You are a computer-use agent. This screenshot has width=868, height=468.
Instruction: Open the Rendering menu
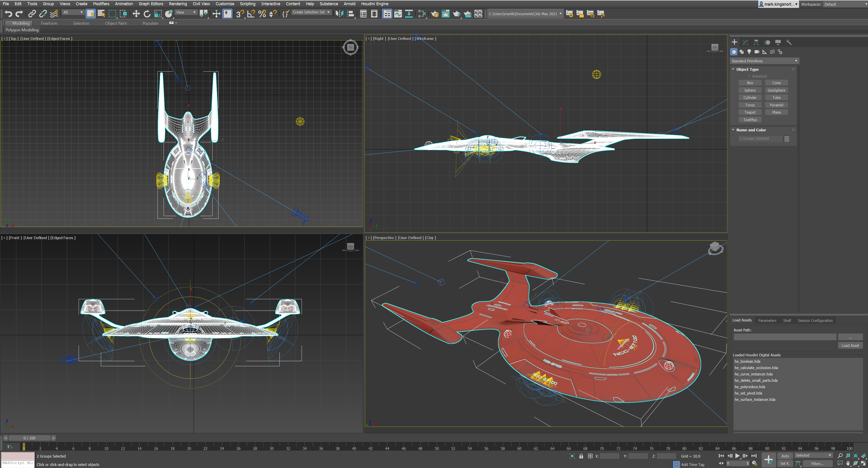tap(178, 4)
